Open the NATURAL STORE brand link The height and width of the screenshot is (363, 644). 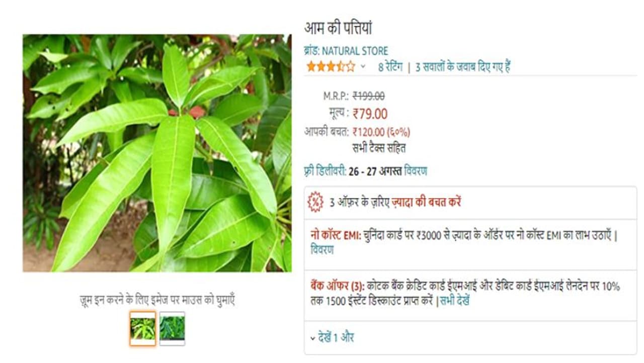[x=346, y=51]
